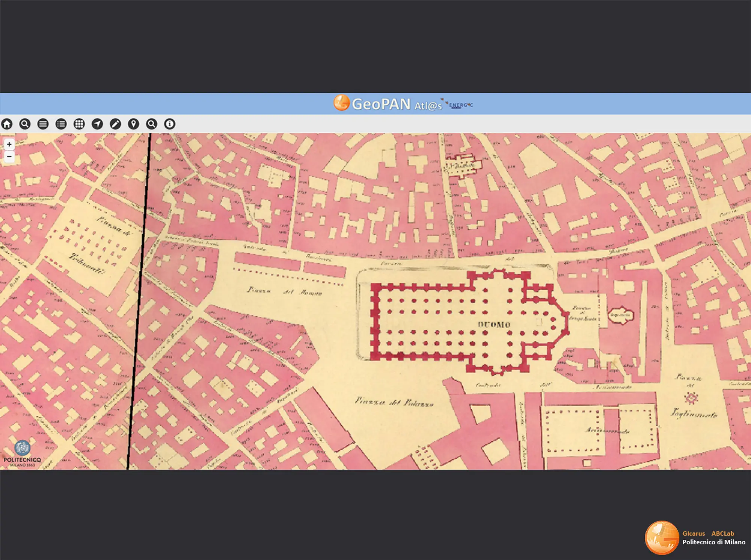
Task: Select the pencil draw tool
Action: coord(115,124)
